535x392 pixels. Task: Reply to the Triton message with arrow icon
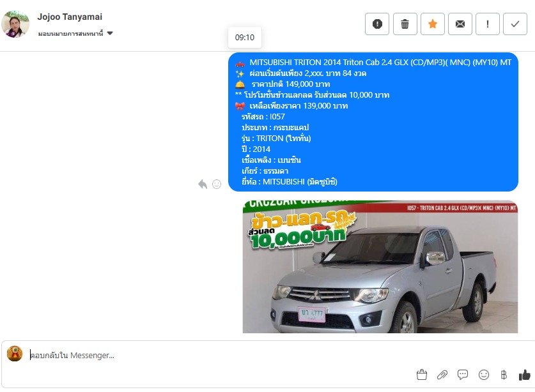(203, 185)
